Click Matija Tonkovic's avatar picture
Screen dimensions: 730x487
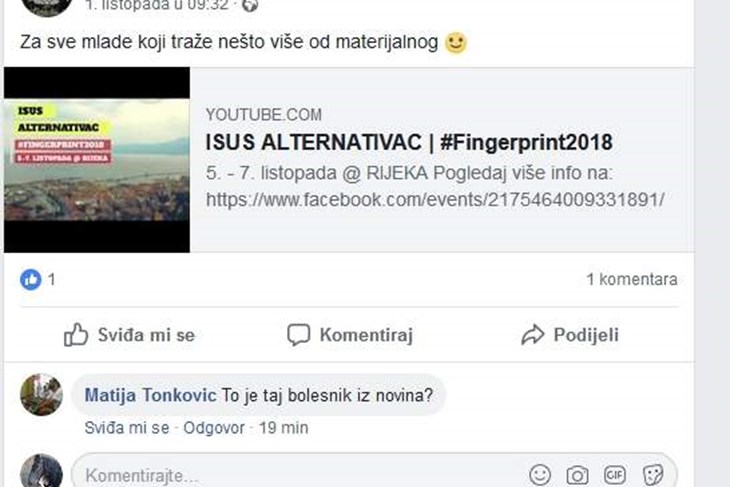coord(41,395)
